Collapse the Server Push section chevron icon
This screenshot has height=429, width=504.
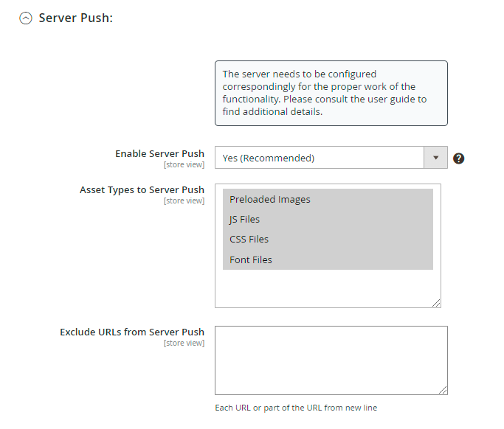(x=26, y=18)
